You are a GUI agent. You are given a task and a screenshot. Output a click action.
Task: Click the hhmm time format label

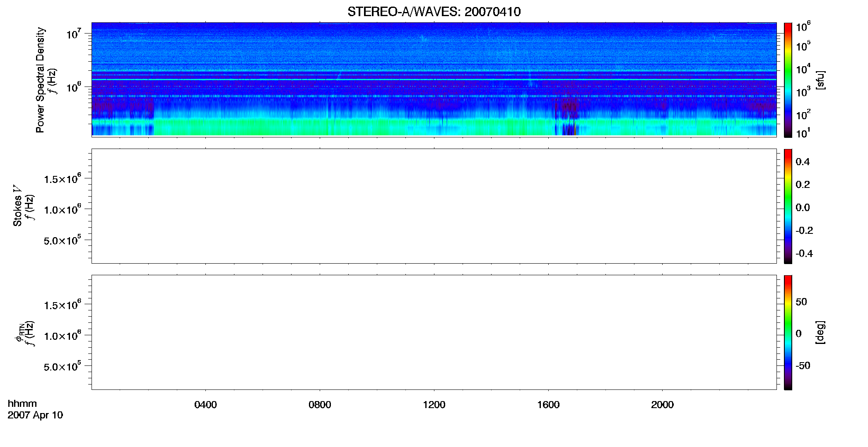tap(22, 404)
